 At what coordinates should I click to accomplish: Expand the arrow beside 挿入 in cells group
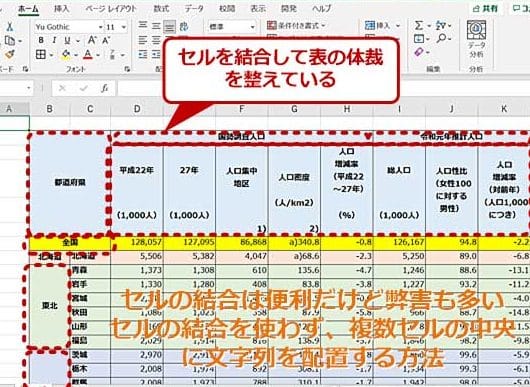[398, 26]
